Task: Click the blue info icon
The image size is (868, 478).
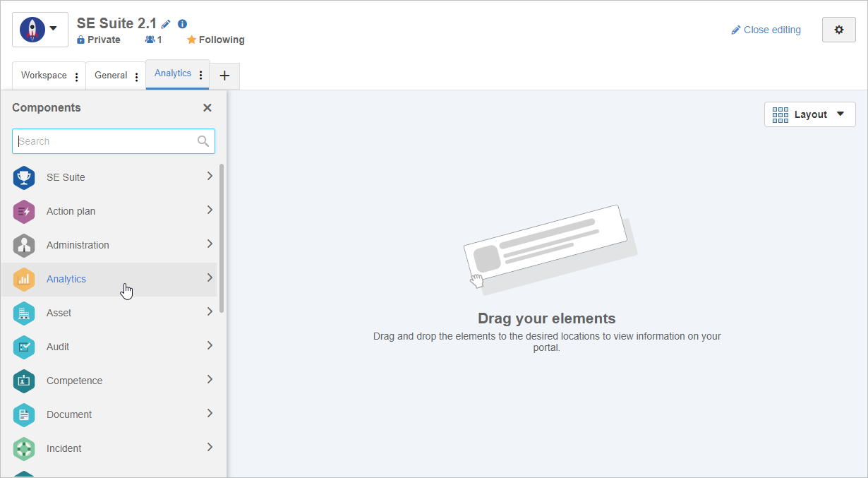Action: pyautogui.click(x=183, y=24)
